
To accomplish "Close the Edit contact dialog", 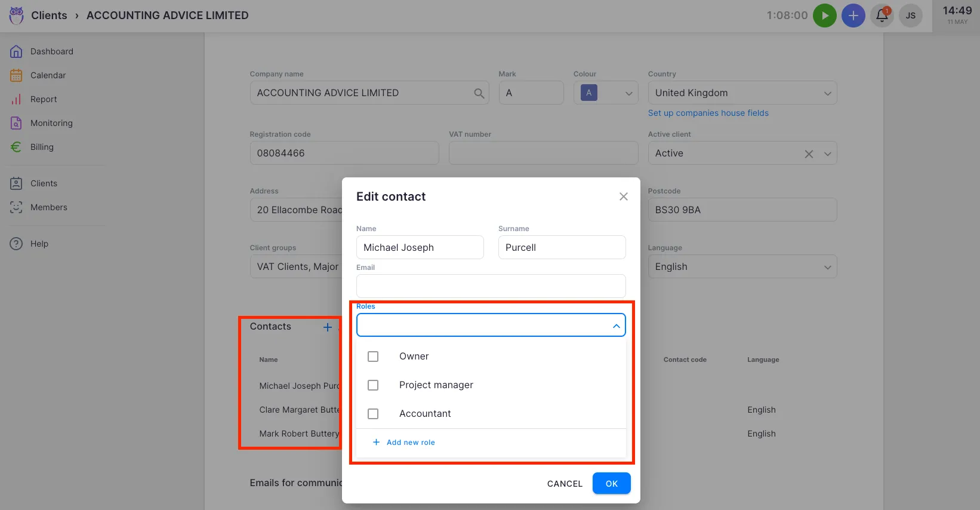I will click(623, 196).
